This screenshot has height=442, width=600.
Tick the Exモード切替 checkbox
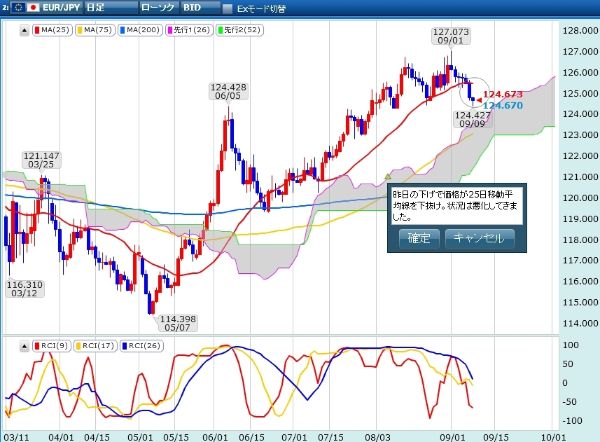[x=228, y=9]
